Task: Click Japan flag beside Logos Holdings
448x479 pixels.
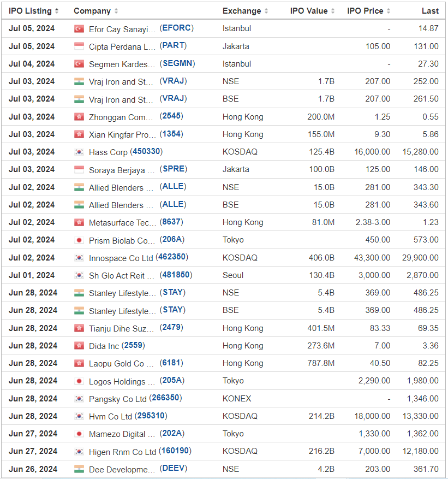Action: (79, 381)
